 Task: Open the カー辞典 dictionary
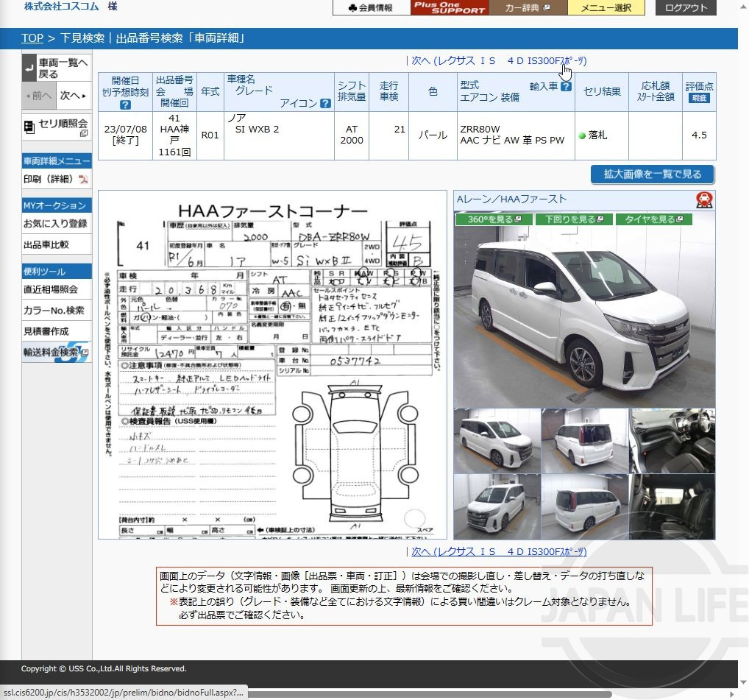pyautogui.click(x=525, y=9)
